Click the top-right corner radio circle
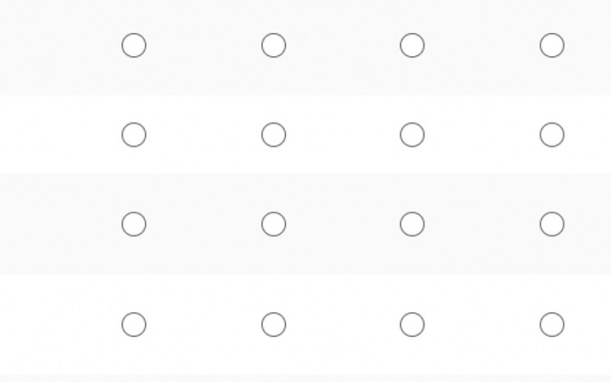Screen dimensions: 611x383 (552, 46)
